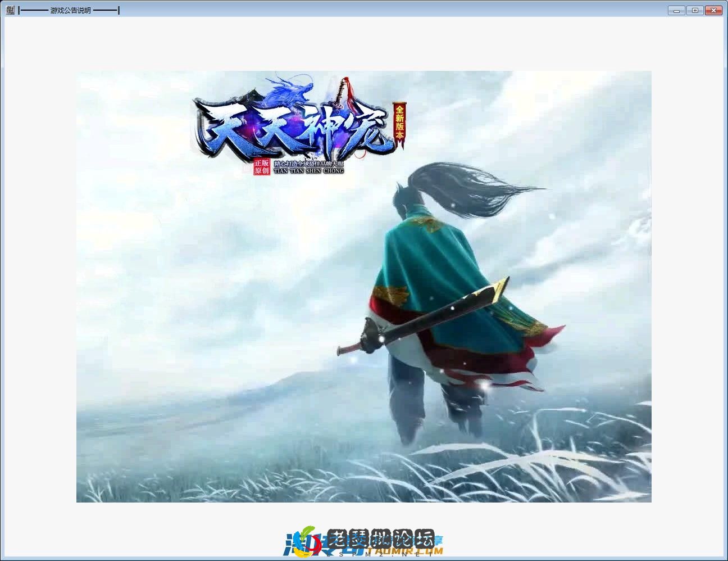Maximize the 游戏公告说明 window

click(x=695, y=10)
